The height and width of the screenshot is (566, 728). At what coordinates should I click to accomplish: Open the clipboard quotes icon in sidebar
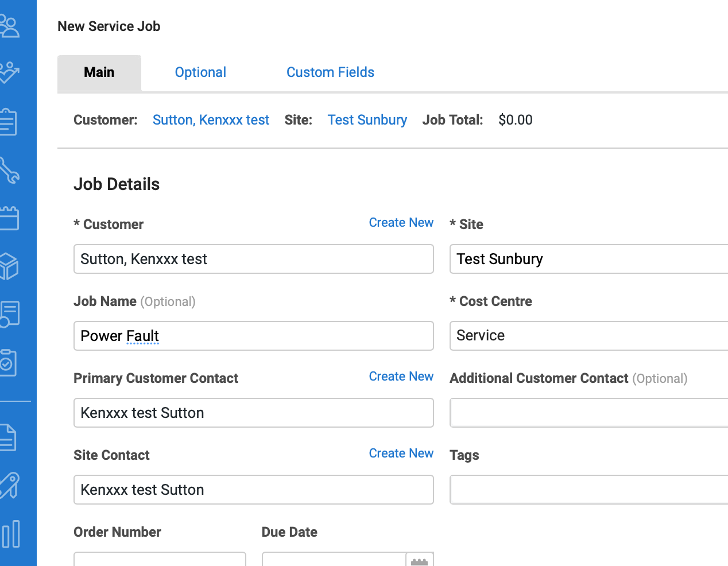[x=9, y=122]
